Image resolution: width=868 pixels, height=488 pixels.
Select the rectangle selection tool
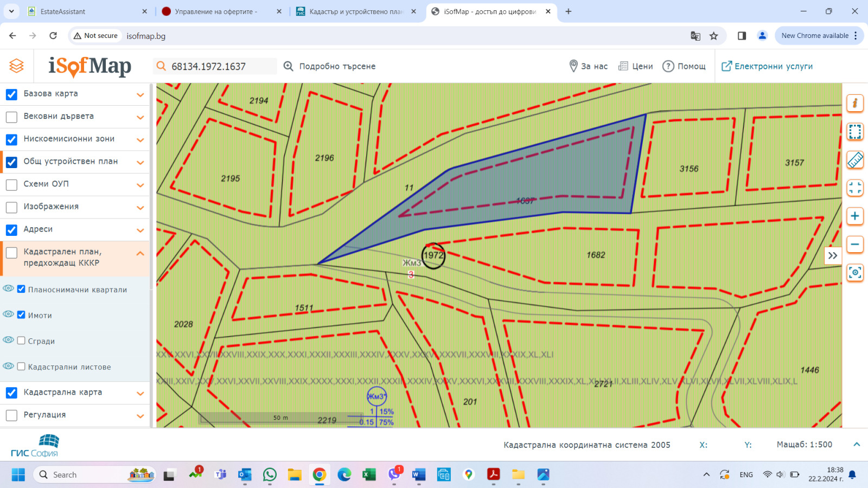[x=855, y=131]
